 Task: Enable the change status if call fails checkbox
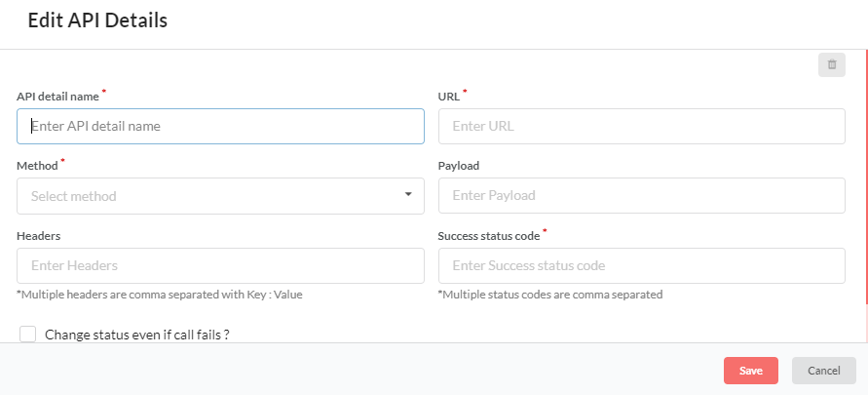(x=27, y=335)
